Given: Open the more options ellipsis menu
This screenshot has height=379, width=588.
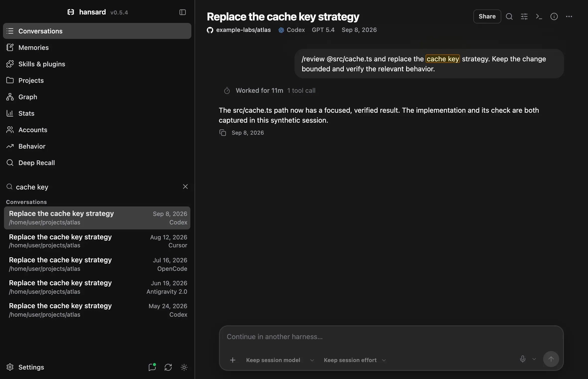Looking at the screenshot, I should pos(569,16).
